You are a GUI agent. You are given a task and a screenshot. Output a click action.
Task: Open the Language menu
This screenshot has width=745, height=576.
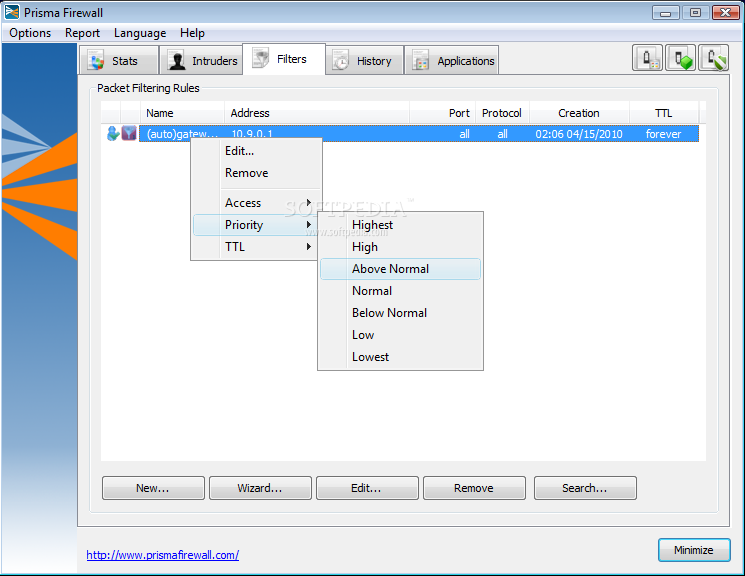pos(140,33)
